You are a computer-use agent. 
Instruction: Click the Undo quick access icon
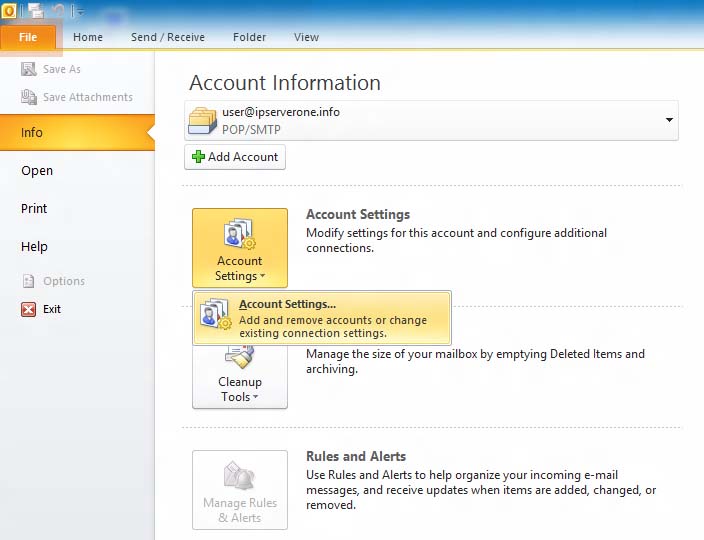[58, 10]
